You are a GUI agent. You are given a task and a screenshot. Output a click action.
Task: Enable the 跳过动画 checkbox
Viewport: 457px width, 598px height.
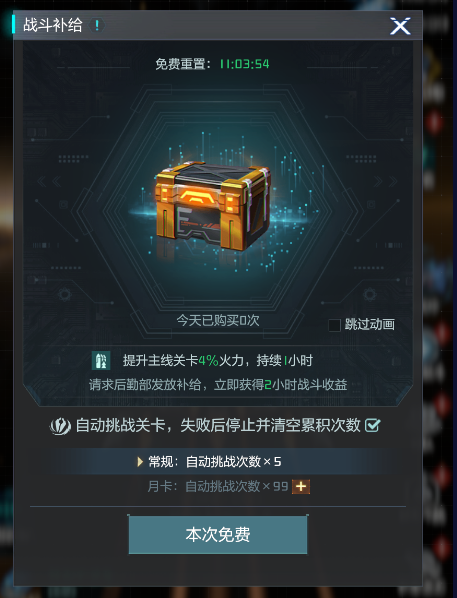tap(334, 325)
